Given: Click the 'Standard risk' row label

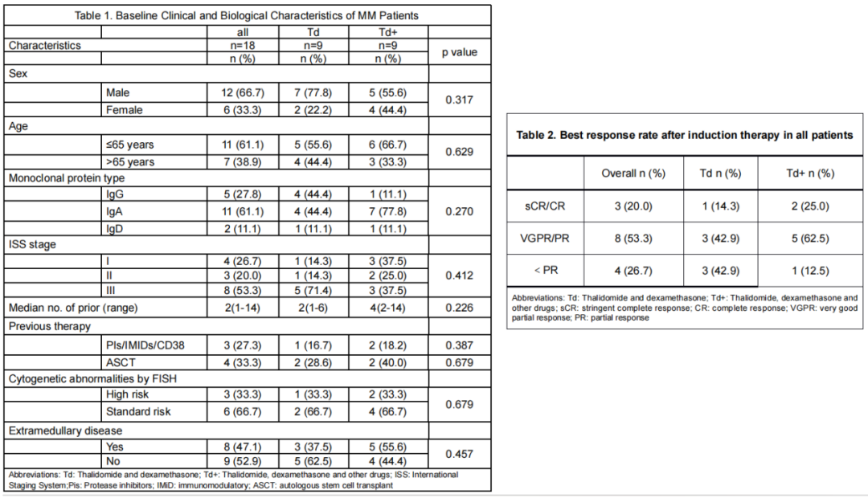Looking at the screenshot, I should (138, 412).
